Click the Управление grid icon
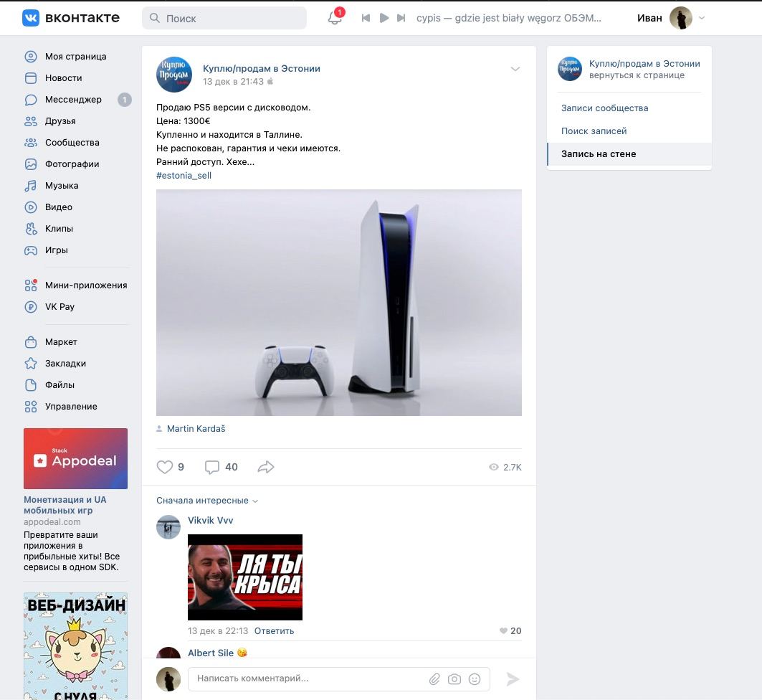This screenshot has width=762, height=700. coord(31,407)
